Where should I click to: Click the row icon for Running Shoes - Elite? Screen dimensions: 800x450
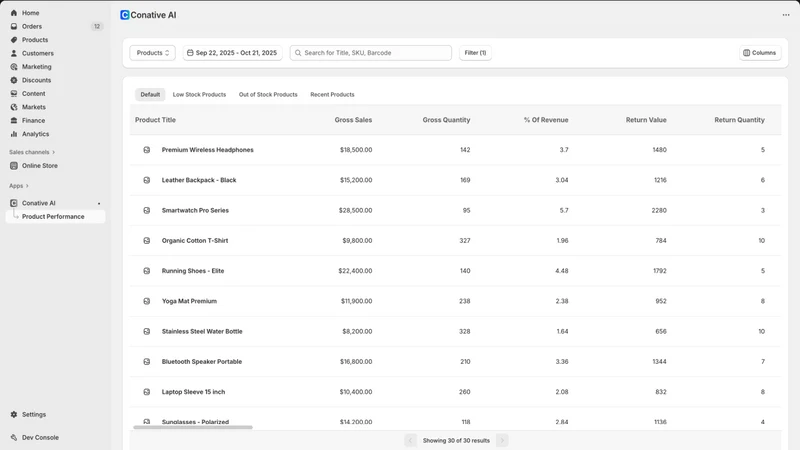pyautogui.click(x=146, y=271)
